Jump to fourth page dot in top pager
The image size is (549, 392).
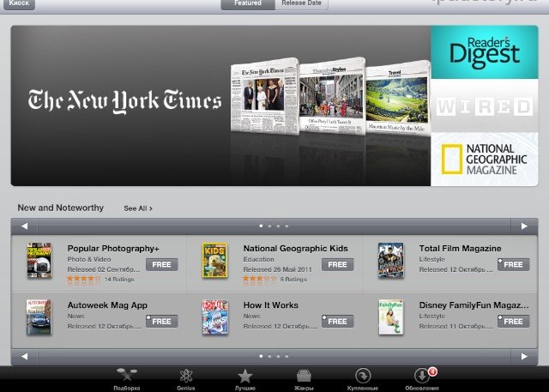click(x=287, y=226)
